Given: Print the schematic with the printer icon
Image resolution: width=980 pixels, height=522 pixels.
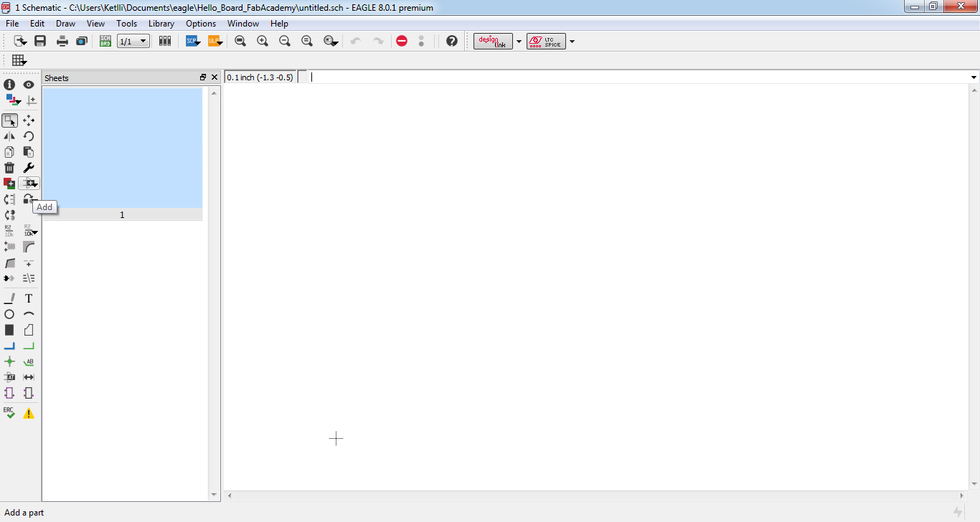Looking at the screenshot, I should [62, 41].
